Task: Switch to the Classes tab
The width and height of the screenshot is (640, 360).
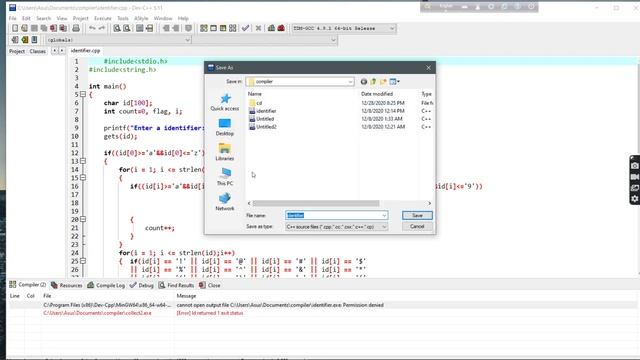Action: pyautogui.click(x=38, y=51)
